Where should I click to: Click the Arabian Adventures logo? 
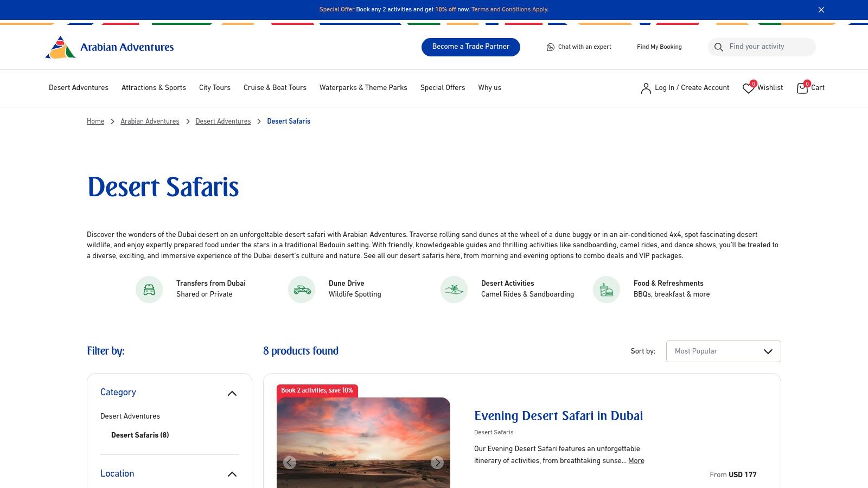(109, 47)
